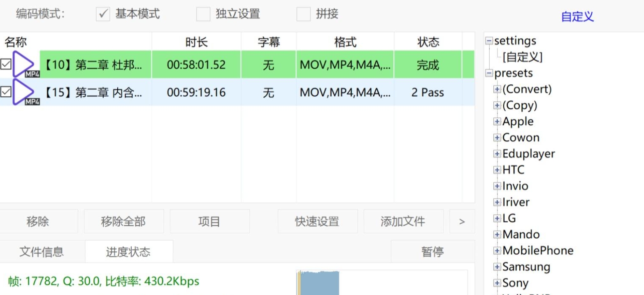Viewport: 644px width, 295px height.
Task: Sort by the 格式 column header
Action: [x=345, y=42]
